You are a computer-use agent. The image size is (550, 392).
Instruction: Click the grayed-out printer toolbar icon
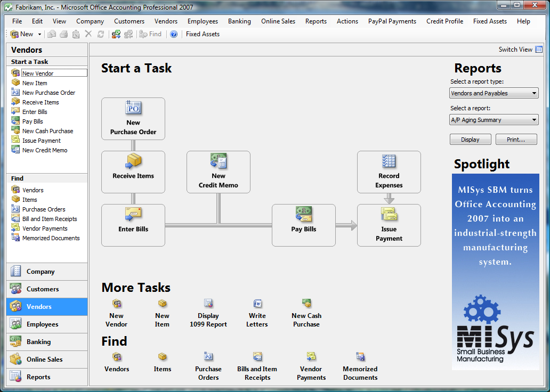[64, 34]
